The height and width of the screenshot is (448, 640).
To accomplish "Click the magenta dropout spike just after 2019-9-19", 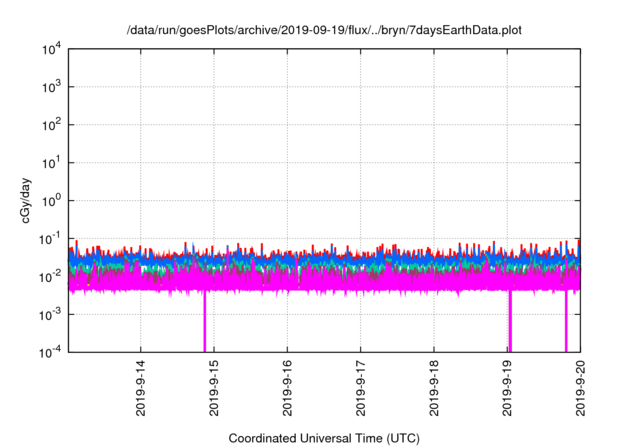I will point(510,321).
